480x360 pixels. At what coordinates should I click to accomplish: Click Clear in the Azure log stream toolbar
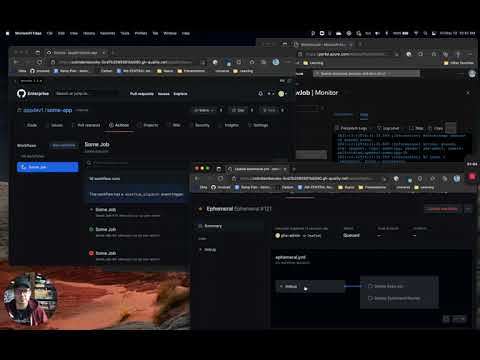point(436,128)
